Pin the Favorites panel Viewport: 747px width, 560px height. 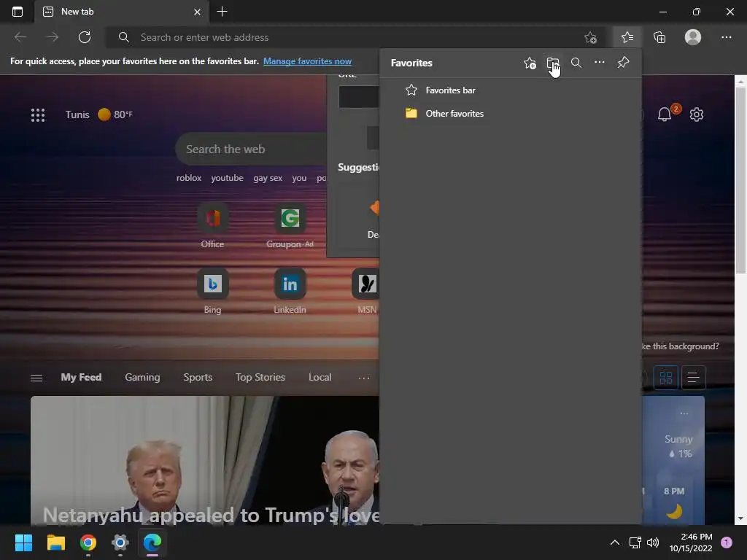[x=623, y=63]
